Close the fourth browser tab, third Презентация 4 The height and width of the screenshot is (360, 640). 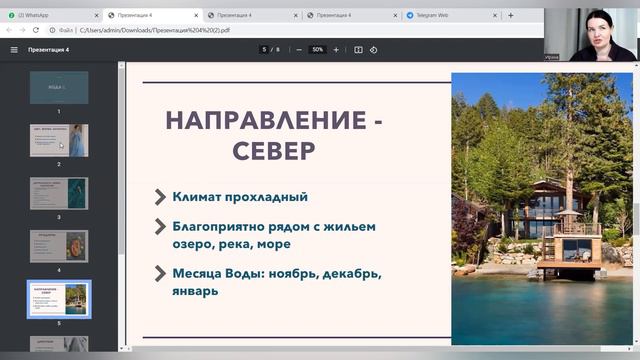click(396, 16)
